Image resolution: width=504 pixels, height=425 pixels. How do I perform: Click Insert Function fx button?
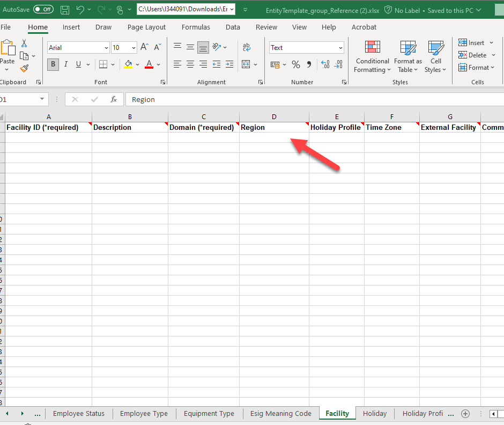tap(114, 99)
